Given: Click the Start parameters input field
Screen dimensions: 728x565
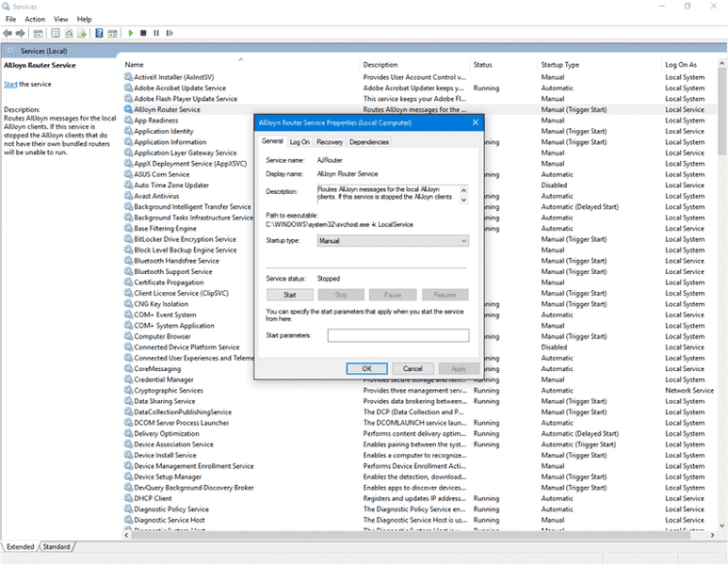Looking at the screenshot, I should tap(398, 335).
